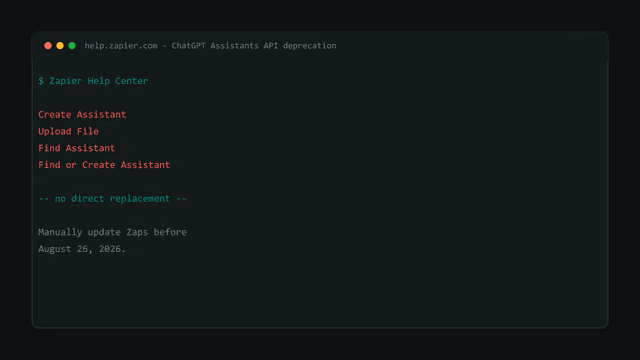Click the word 'Zaps' in the message
This screenshot has width=640, height=360.
[137, 232]
